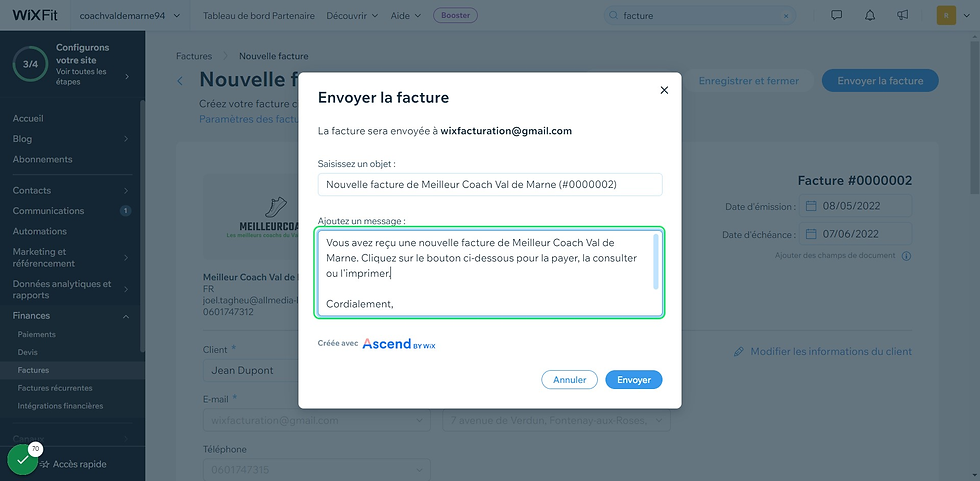Close the Envoyer la facture dialog
980x481 pixels.
[x=664, y=91]
